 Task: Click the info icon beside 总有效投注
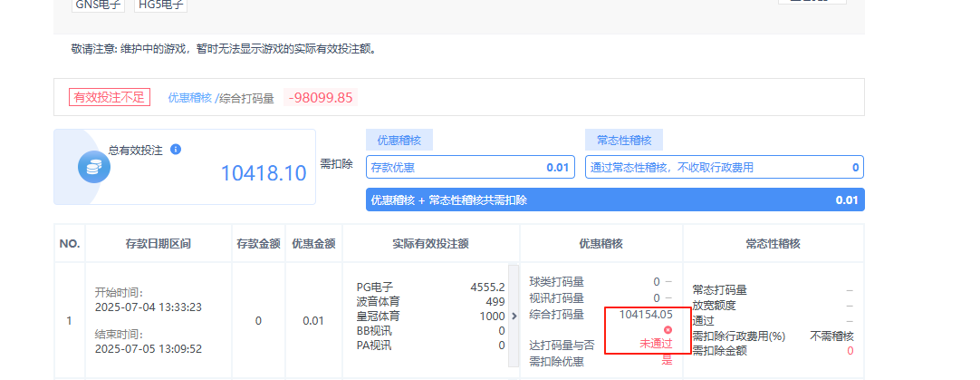[176, 150]
